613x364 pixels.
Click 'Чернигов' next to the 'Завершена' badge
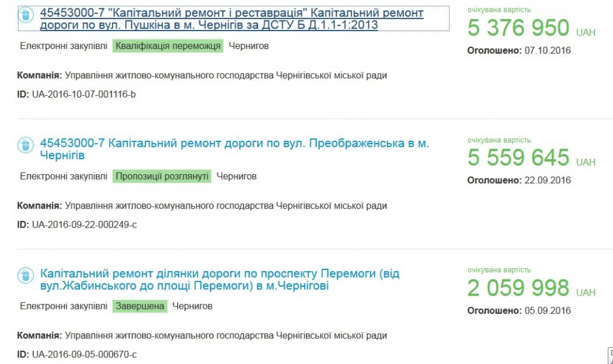click(192, 306)
